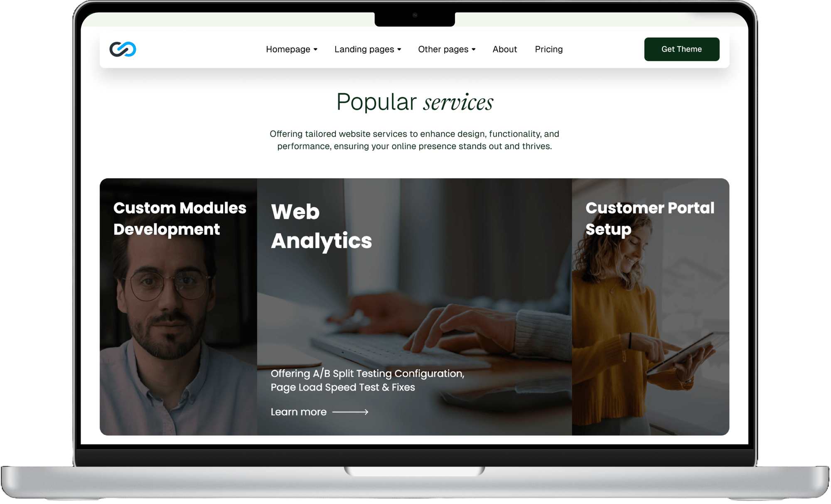The height and width of the screenshot is (504, 831).
Task: Select the Pricing menu item
Action: click(x=548, y=49)
